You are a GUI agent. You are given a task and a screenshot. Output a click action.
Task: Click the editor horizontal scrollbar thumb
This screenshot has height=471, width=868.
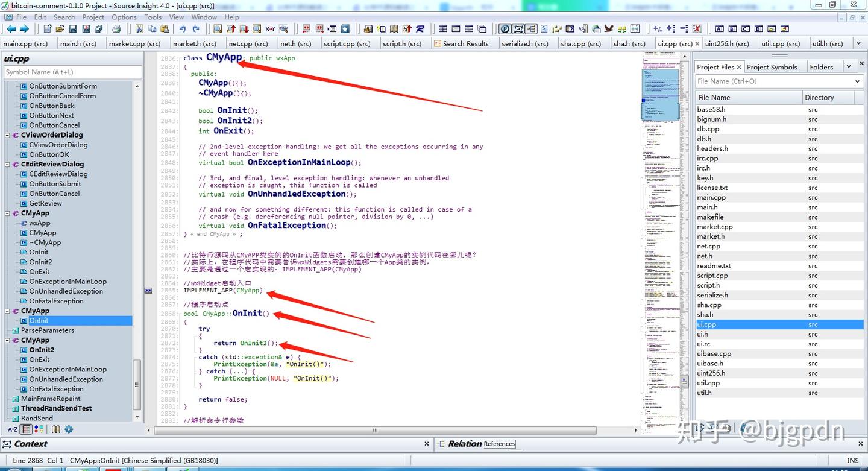point(375,431)
